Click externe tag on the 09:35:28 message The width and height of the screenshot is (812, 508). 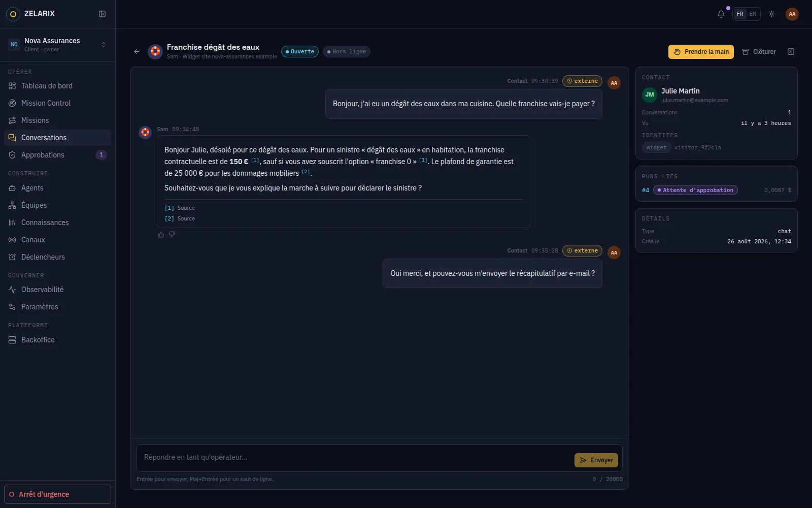point(582,251)
